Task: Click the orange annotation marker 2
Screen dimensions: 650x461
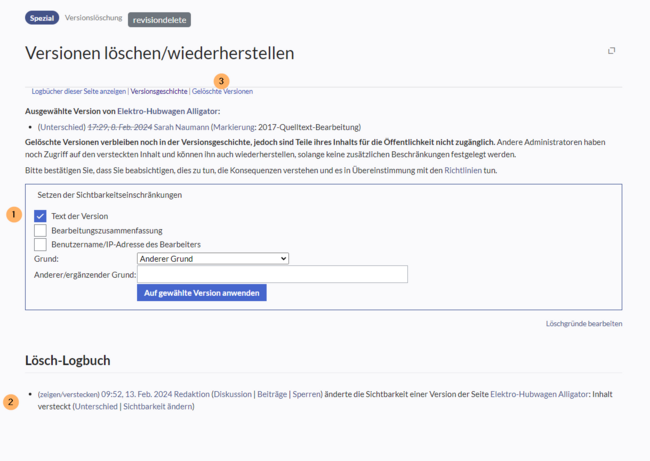Action: click(11, 402)
